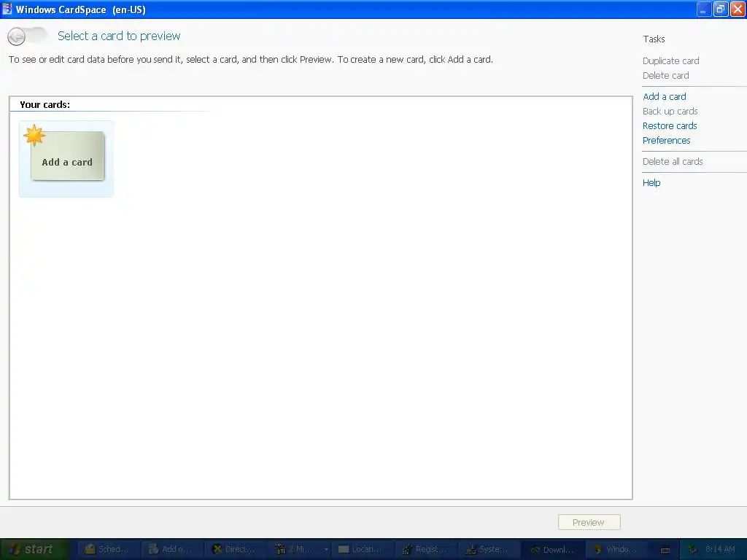The width and height of the screenshot is (747, 560).
Task: Switch to Direct... taskbar item
Action: (235, 549)
